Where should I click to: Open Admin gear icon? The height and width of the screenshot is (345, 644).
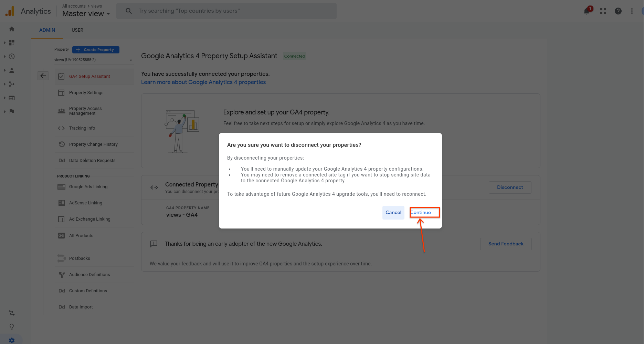pos(12,340)
